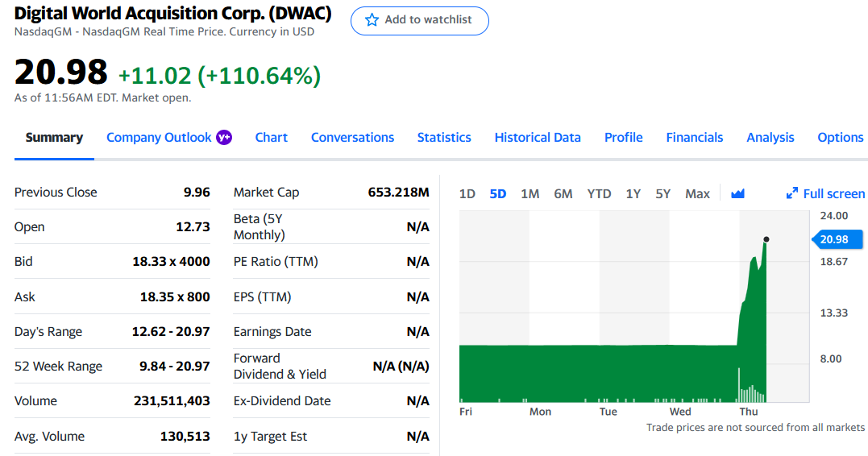The image size is (868, 456).
Task: Click the Forward Dividend & Yield label
Action: coord(280,366)
